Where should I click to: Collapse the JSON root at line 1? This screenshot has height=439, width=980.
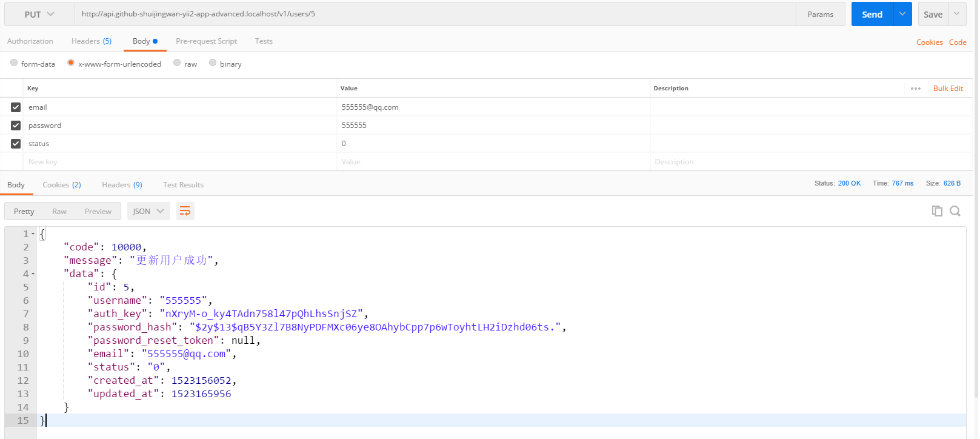click(x=33, y=234)
